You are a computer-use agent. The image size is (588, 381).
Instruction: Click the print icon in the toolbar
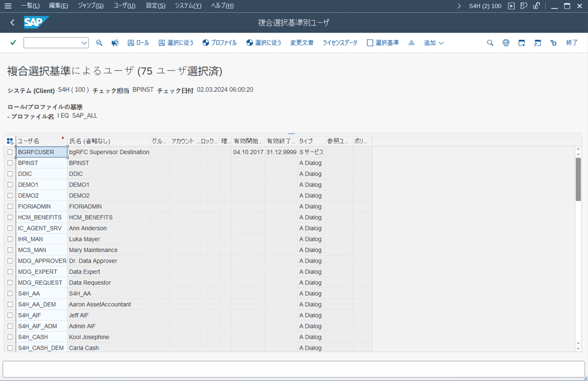pyautogui.click(x=506, y=43)
